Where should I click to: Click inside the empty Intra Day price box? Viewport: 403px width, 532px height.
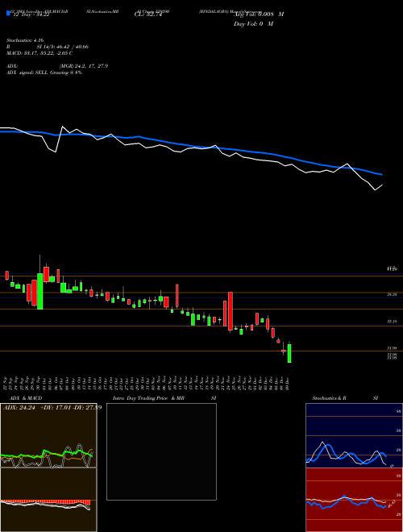(x=161, y=451)
